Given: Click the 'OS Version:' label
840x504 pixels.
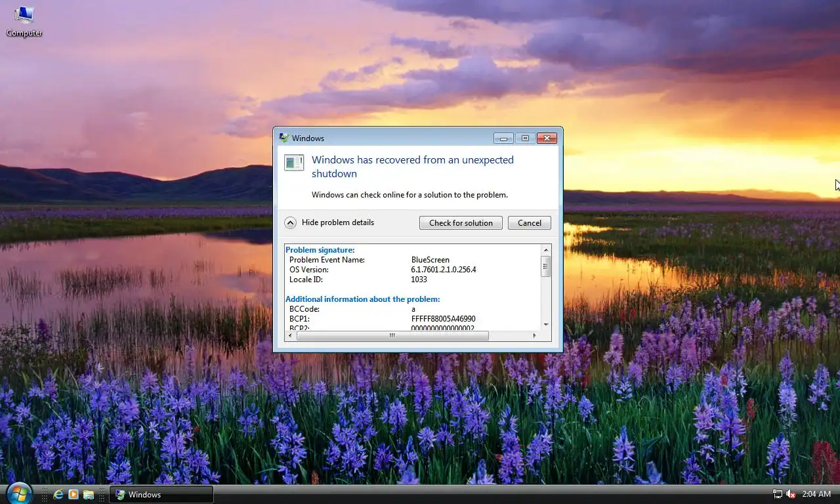Looking at the screenshot, I should [309, 270].
